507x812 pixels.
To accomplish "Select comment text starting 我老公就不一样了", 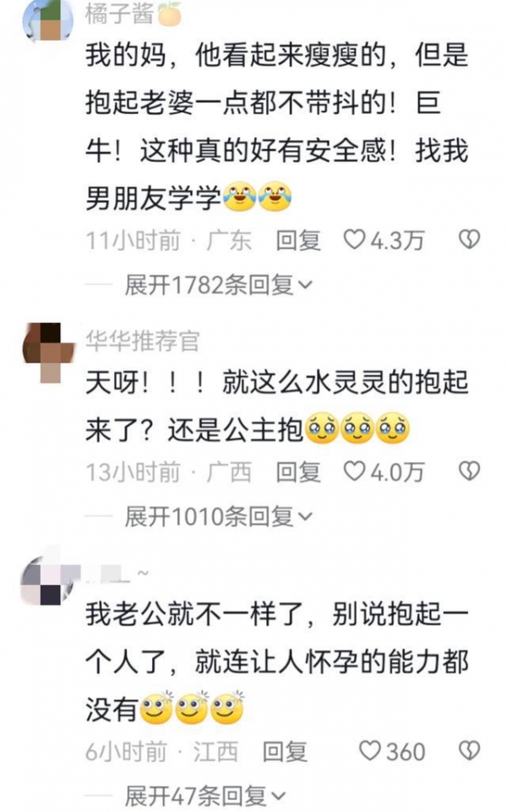I will (277, 662).
